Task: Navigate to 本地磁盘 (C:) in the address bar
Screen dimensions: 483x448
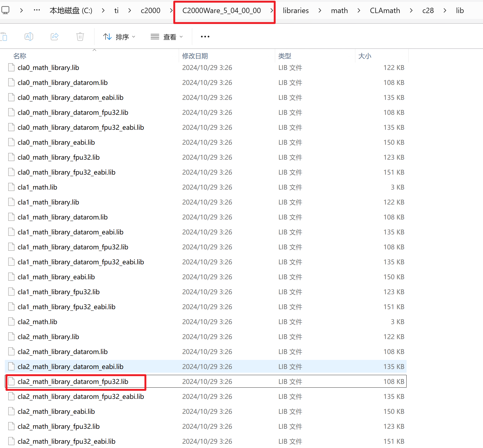Action: [71, 10]
